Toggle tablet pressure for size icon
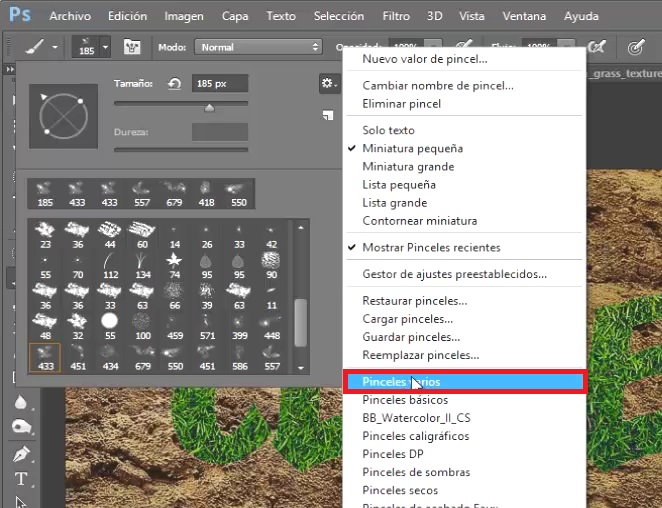The height and width of the screenshot is (508, 662). click(636, 46)
